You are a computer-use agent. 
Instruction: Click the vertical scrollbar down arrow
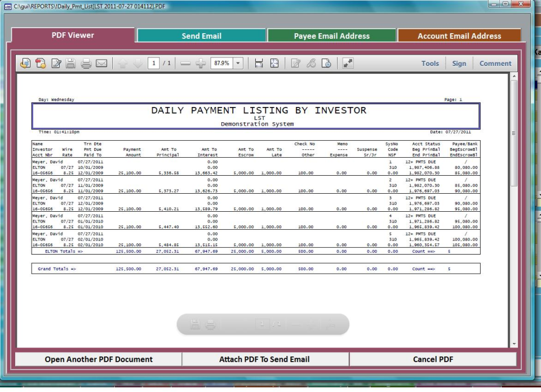click(x=514, y=344)
